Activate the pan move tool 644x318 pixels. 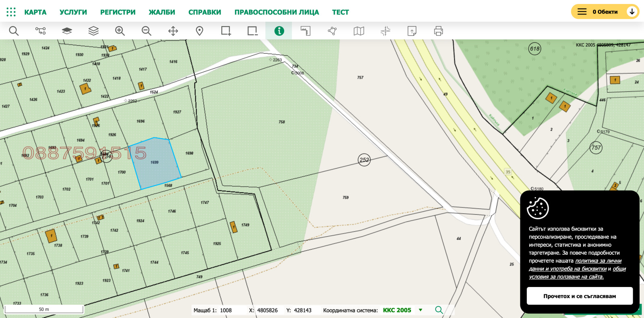coord(173,31)
